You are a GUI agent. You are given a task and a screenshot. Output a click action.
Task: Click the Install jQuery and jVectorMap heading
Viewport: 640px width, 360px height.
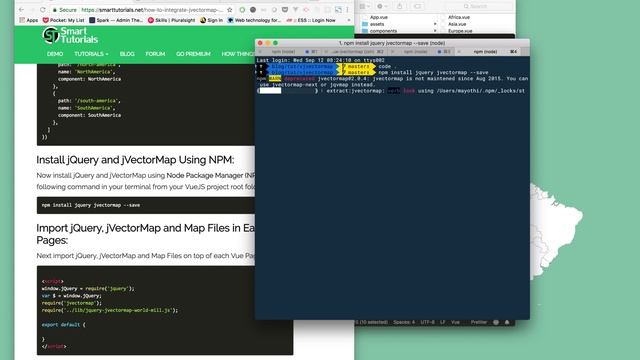[x=135, y=160]
